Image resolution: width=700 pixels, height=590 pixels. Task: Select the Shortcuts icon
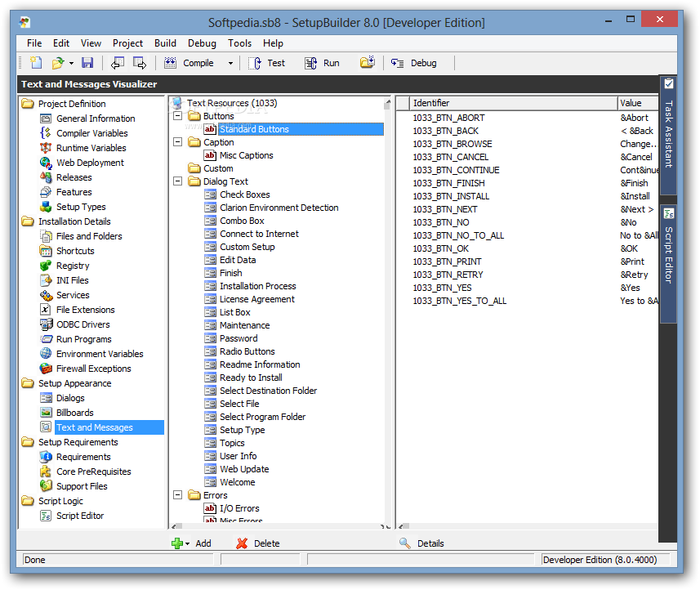point(46,251)
